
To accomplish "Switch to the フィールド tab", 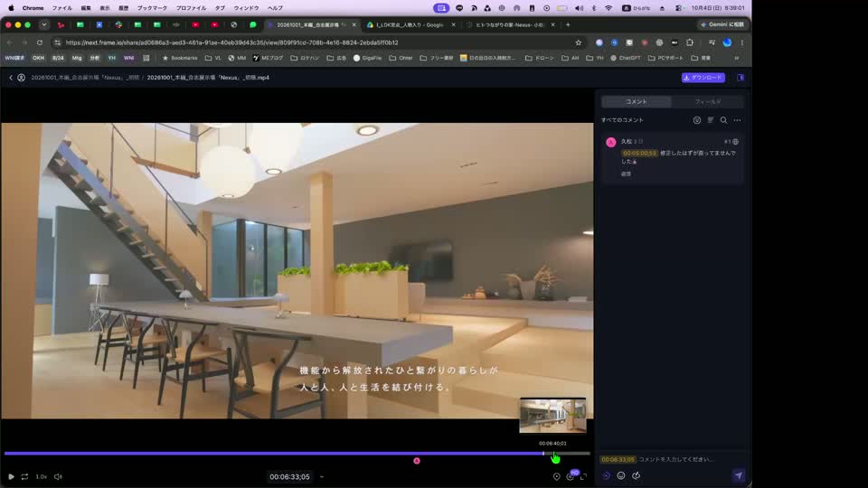I will (707, 102).
